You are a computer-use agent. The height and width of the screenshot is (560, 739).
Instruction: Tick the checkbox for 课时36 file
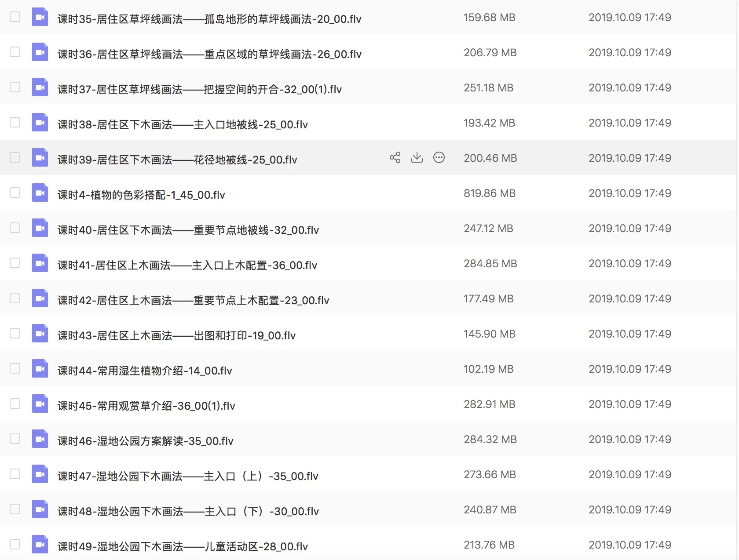[x=15, y=52]
